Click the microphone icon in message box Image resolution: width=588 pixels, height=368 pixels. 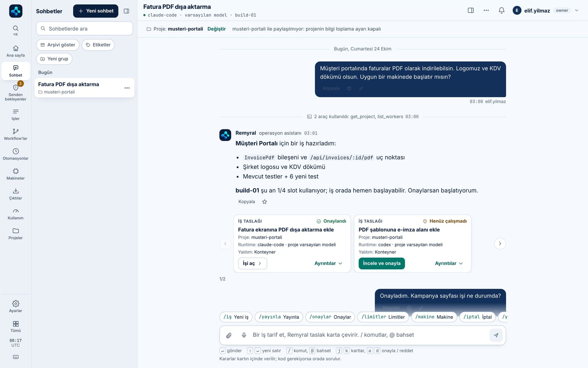tap(244, 335)
